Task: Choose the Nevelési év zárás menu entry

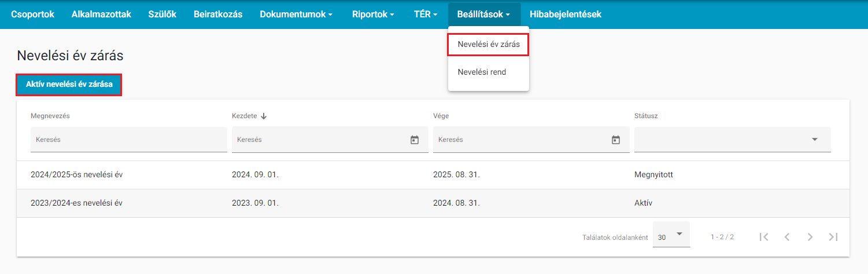Action: (x=489, y=44)
